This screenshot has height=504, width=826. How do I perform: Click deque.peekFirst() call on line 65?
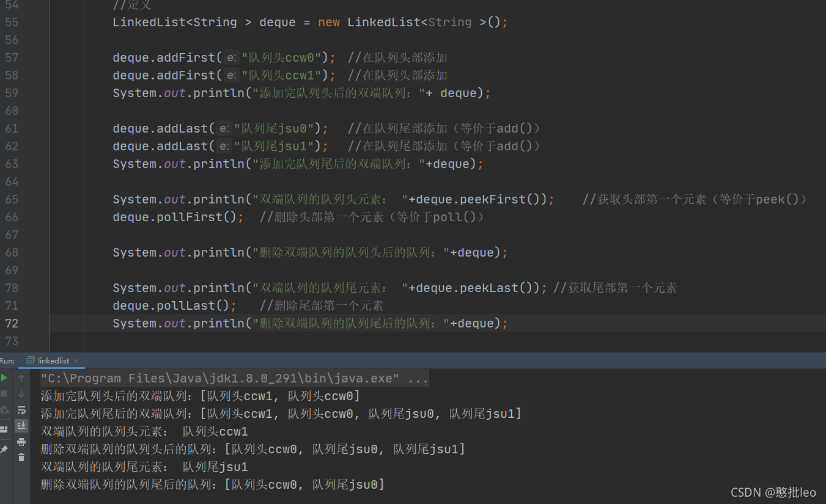(x=478, y=199)
